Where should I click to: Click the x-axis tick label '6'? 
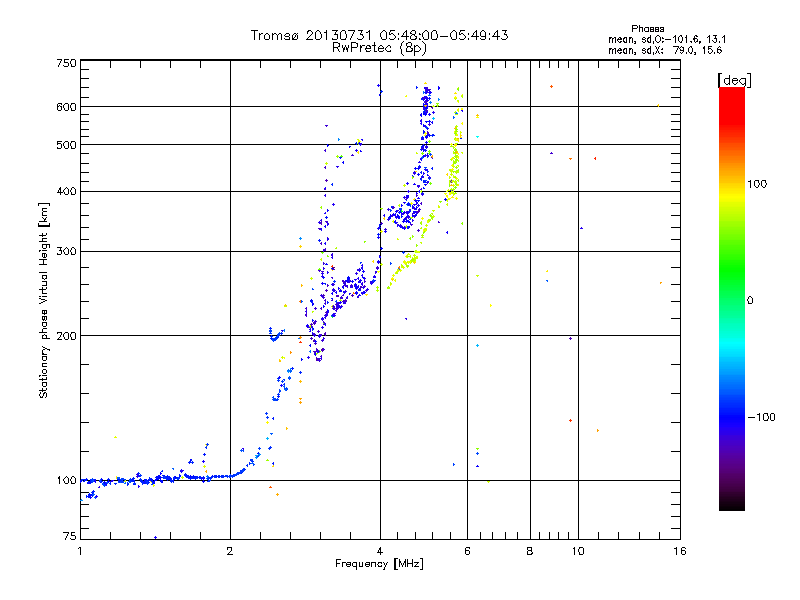tap(467, 551)
